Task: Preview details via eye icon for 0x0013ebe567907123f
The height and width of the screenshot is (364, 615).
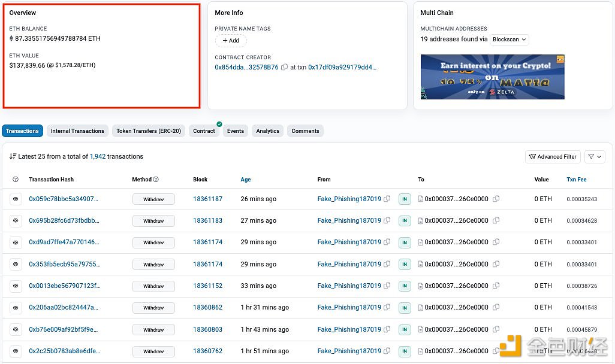Action: click(16, 286)
